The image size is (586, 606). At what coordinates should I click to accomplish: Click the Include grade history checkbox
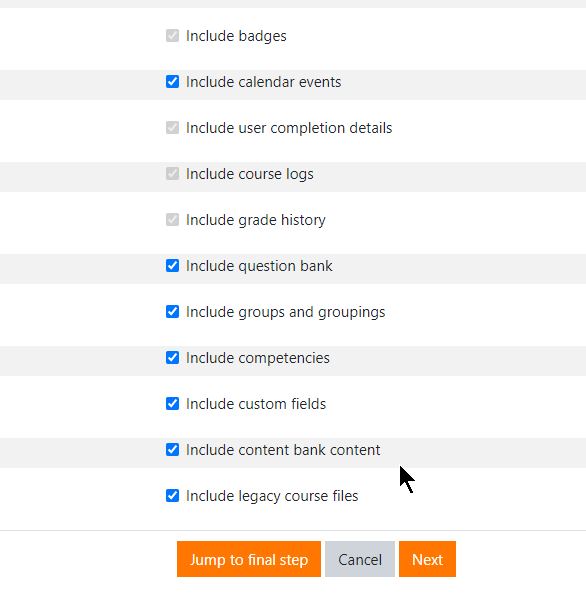point(172,220)
